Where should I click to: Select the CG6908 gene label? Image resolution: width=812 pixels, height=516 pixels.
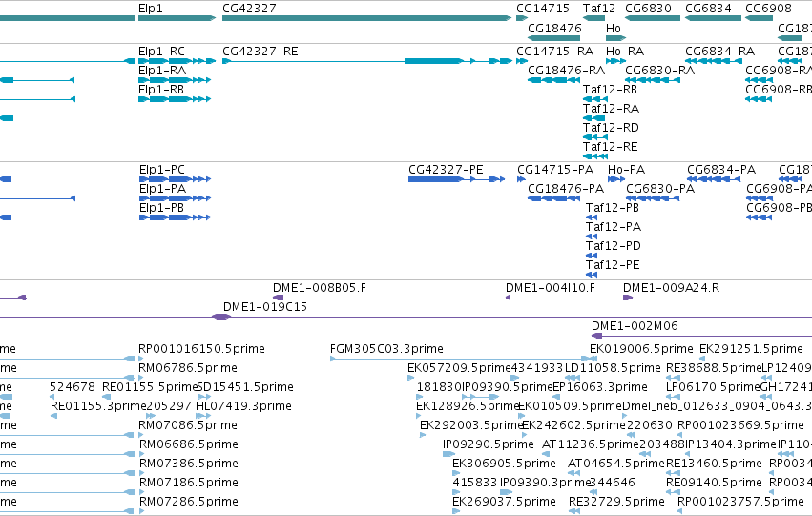click(x=768, y=9)
